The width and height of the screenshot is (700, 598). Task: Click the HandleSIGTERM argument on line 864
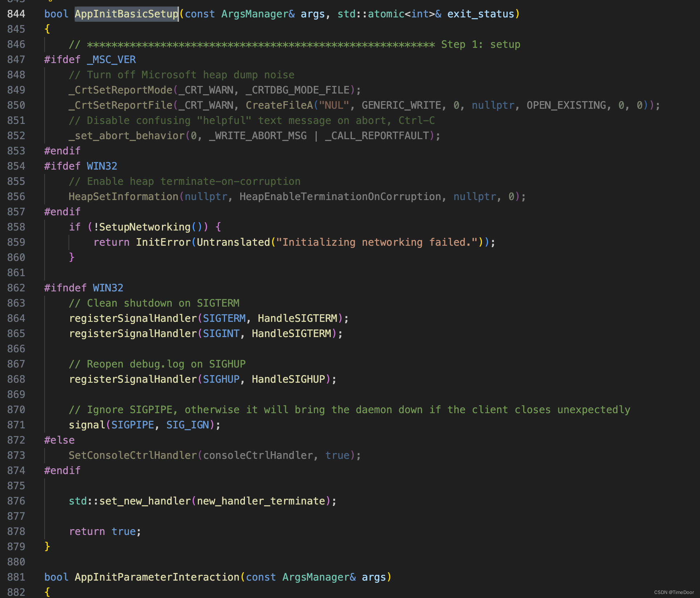click(297, 318)
